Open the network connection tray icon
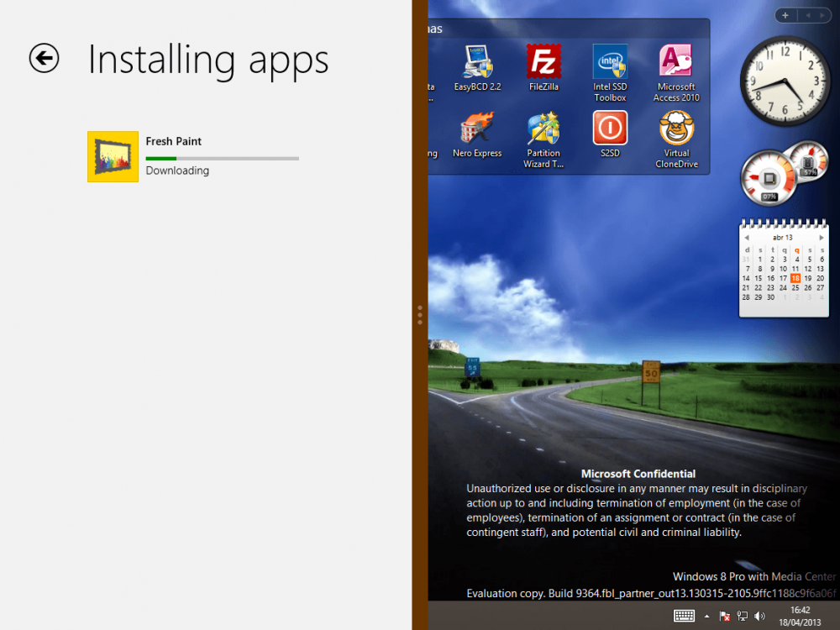 743,616
